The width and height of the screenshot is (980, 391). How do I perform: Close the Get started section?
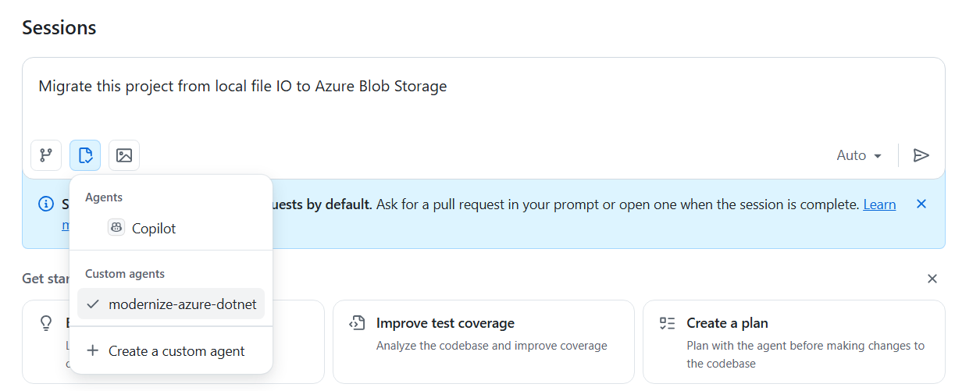click(x=932, y=279)
